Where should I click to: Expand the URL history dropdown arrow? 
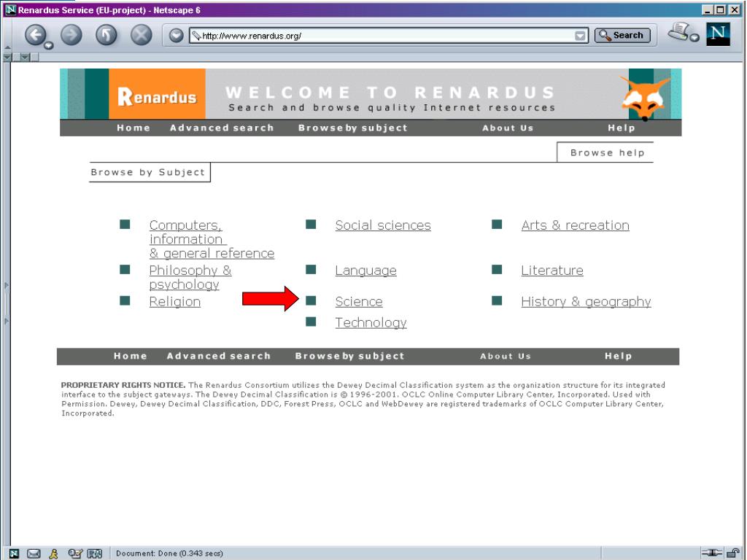(x=580, y=36)
